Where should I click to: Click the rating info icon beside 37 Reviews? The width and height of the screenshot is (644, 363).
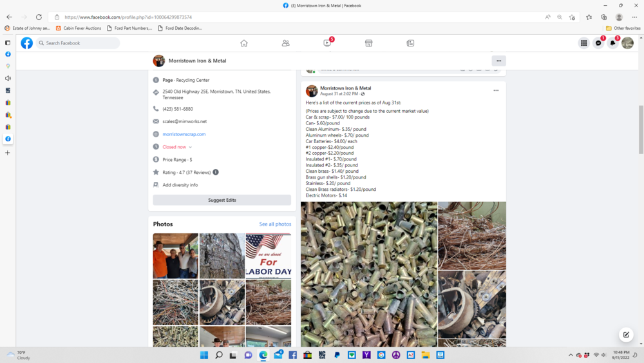tap(216, 172)
